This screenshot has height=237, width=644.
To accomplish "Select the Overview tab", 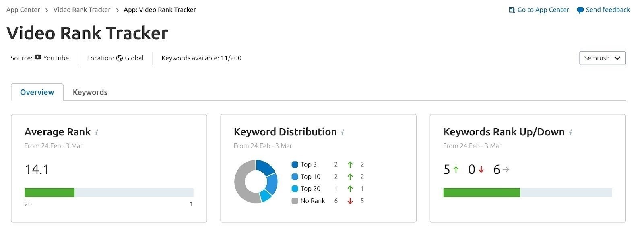I will 37,92.
